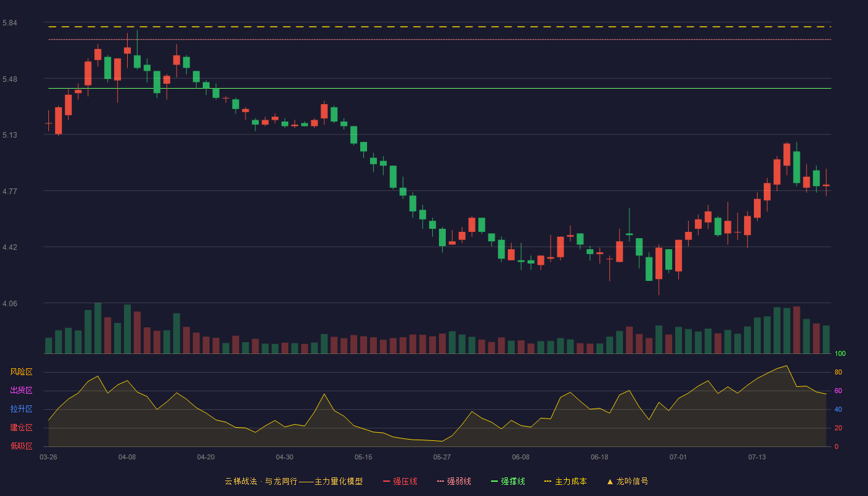Screen dimensions: 868x496
Task: Click the 04-08 date label
Action: tap(127, 457)
